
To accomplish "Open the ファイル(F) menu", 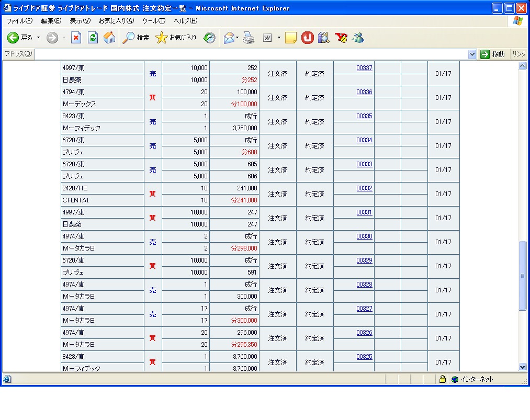I will (x=19, y=21).
